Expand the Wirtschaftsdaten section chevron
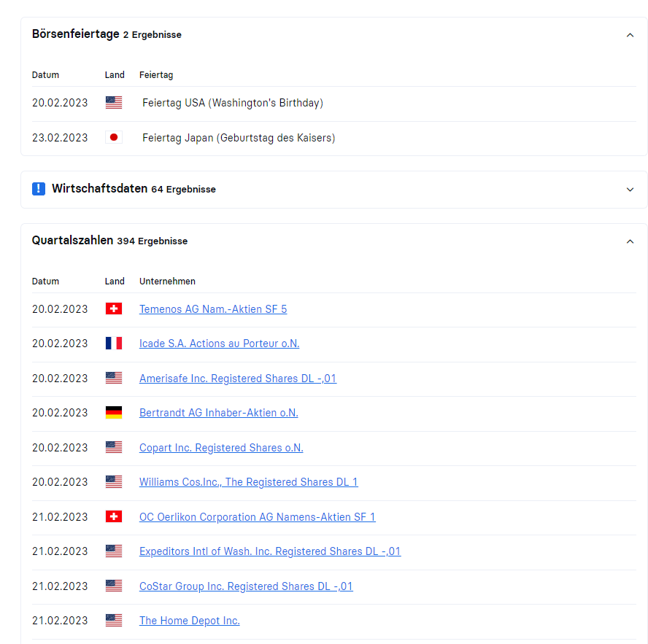648x644 pixels. pyautogui.click(x=630, y=190)
